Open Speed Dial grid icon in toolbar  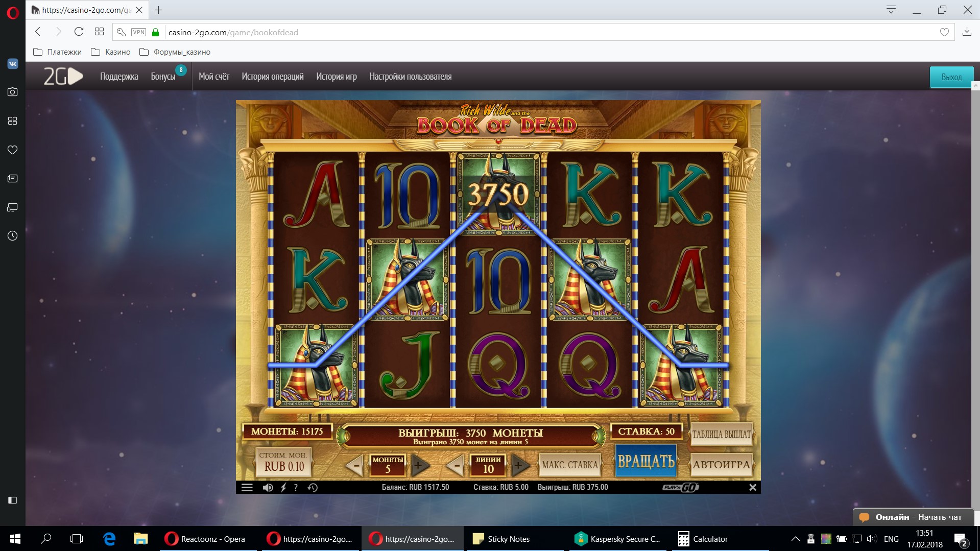coord(99,32)
